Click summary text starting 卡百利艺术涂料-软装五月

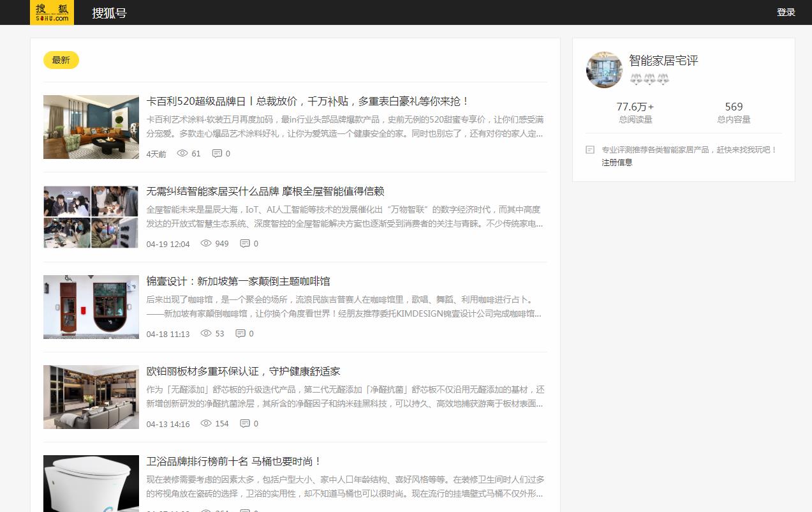pos(345,126)
